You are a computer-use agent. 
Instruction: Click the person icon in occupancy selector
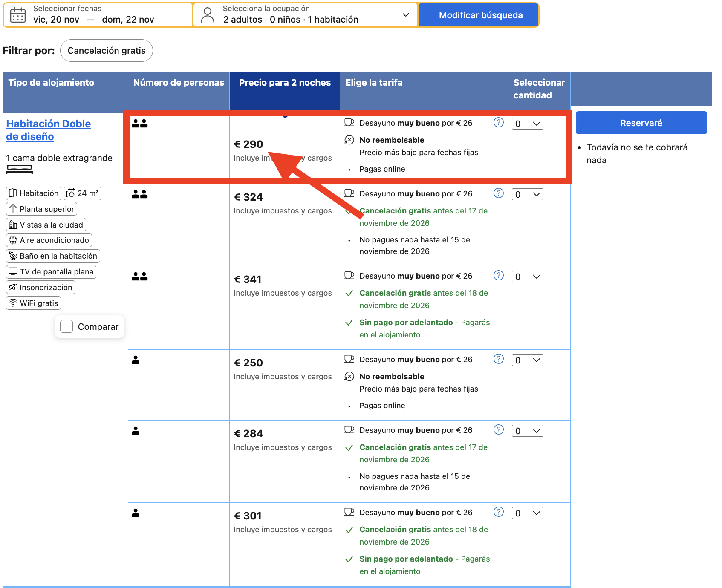pos(208,15)
